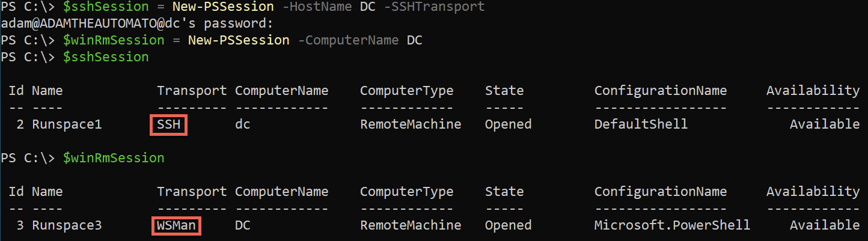Click the Runspace3 session name
The width and height of the screenshot is (868, 241).
pyautogui.click(x=67, y=225)
